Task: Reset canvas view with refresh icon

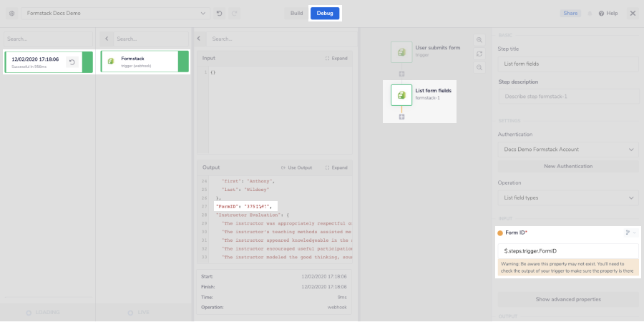Action: coord(479,54)
